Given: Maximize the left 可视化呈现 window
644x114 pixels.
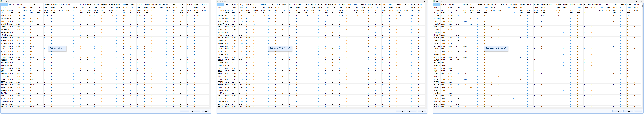Looking at the screenshot, I should [x=203, y=1].
